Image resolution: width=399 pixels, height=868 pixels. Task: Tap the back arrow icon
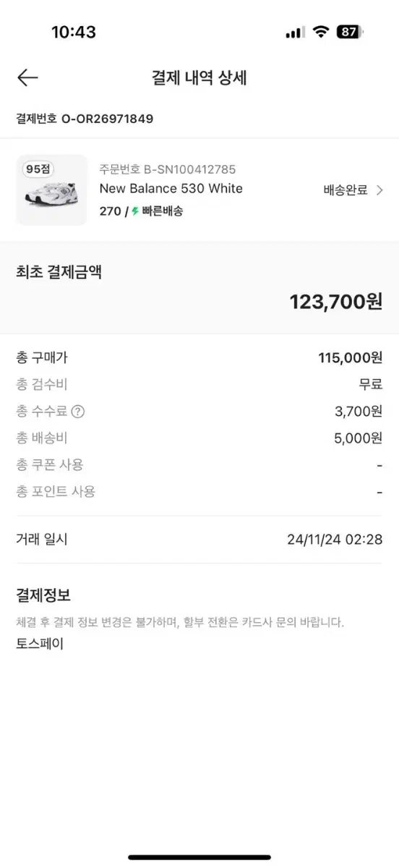pyautogui.click(x=27, y=78)
